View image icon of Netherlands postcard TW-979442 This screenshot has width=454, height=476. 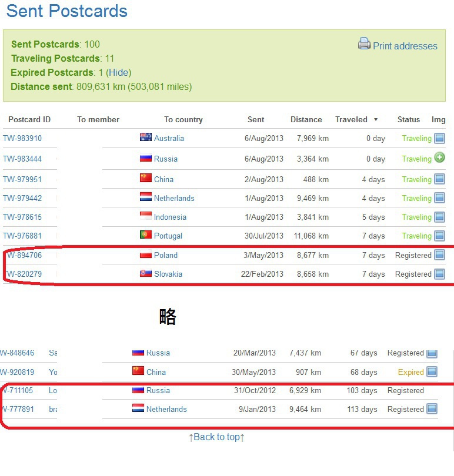[439, 198]
